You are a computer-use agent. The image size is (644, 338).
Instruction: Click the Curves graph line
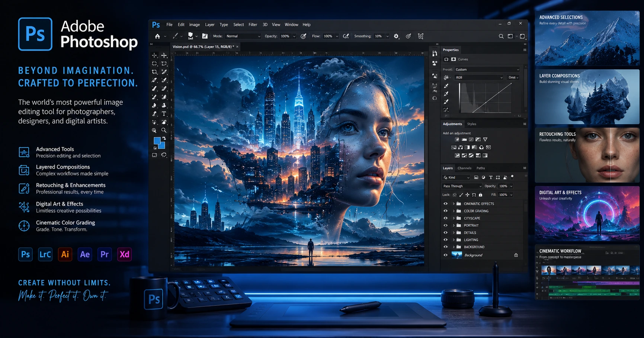492,98
